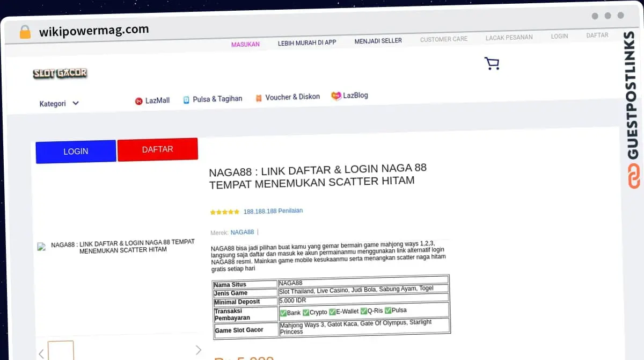Click the Nama Situs table cell
644x360 pixels.
pyautogui.click(x=245, y=285)
